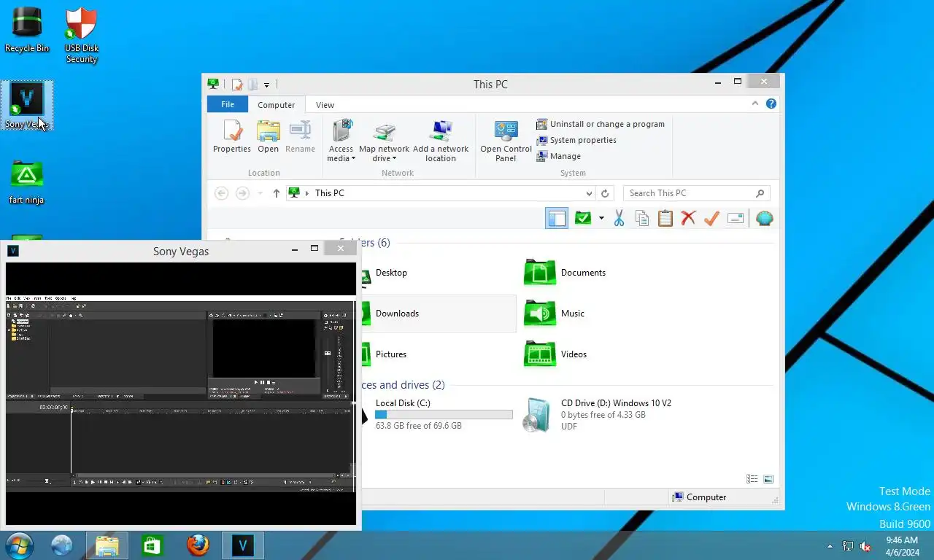934x560 pixels.
Task: Click File Explorer taskbar button
Action: (x=107, y=545)
